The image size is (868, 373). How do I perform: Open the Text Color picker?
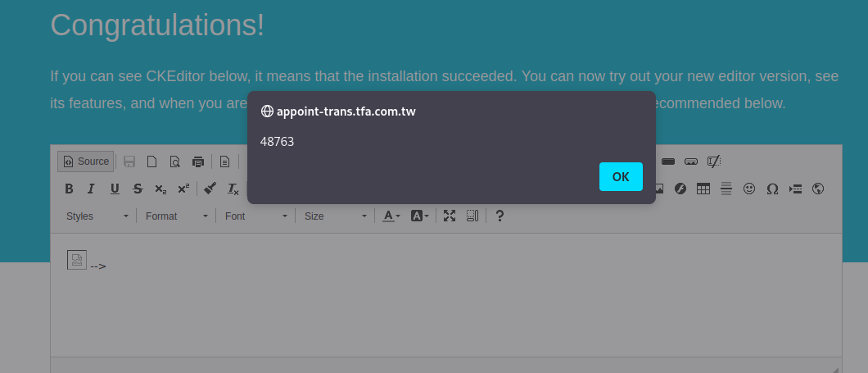click(x=392, y=216)
